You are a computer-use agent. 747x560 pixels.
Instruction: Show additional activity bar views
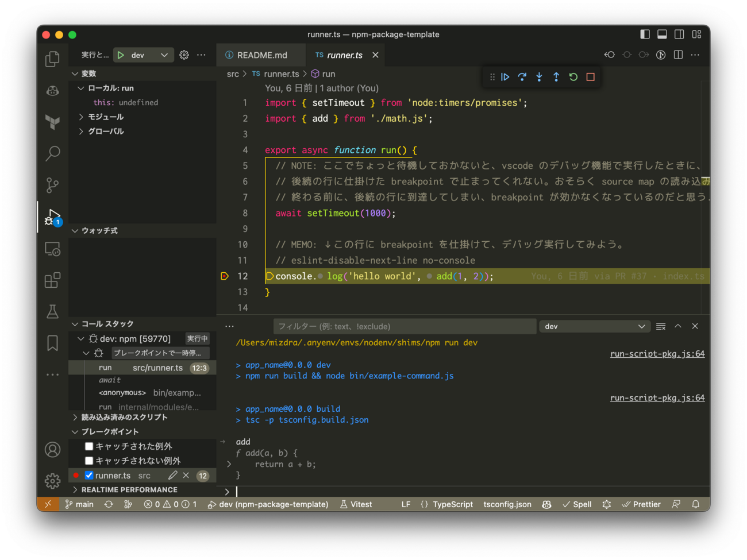click(x=52, y=374)
